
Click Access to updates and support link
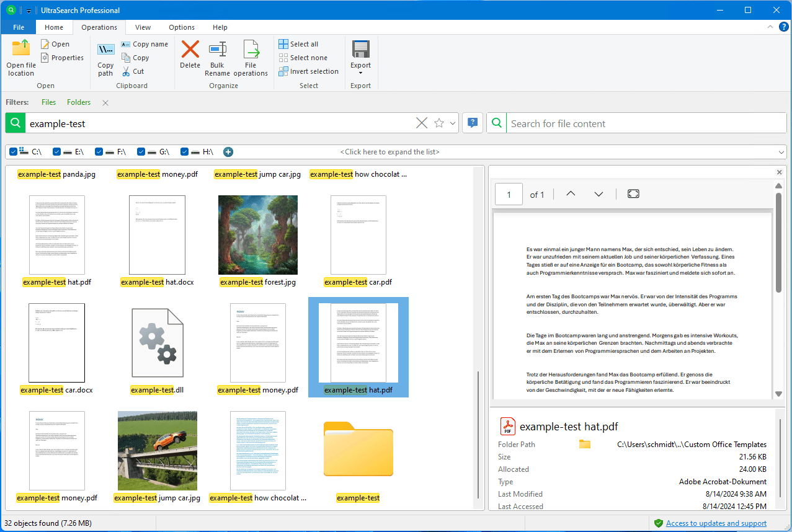716,523
